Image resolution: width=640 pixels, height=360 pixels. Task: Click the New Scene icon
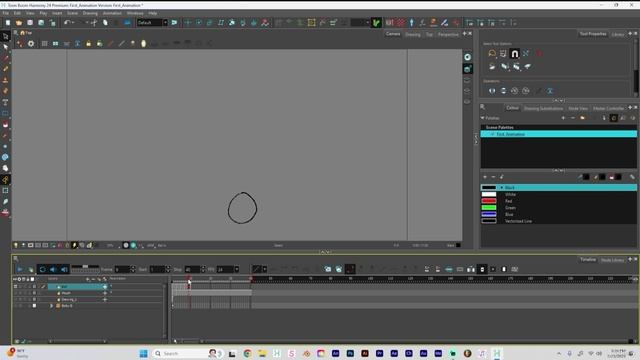8,23
